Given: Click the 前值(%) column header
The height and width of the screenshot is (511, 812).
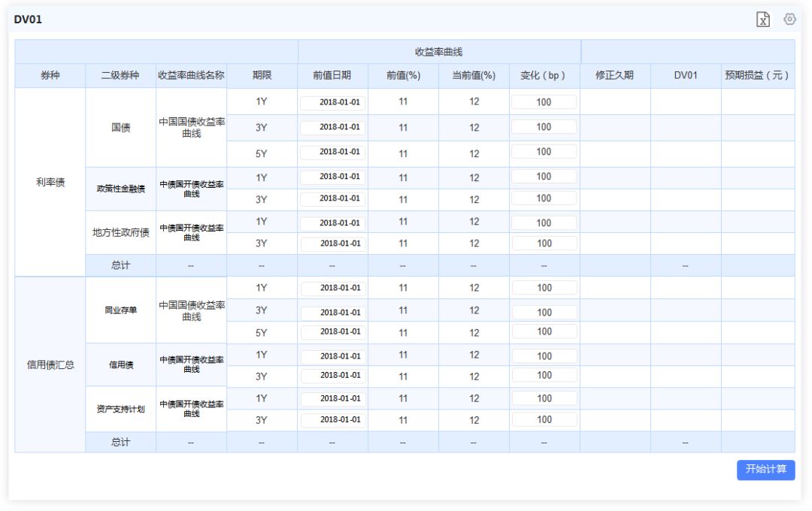Looking at the screenshot, I should [x=403, y=76].
